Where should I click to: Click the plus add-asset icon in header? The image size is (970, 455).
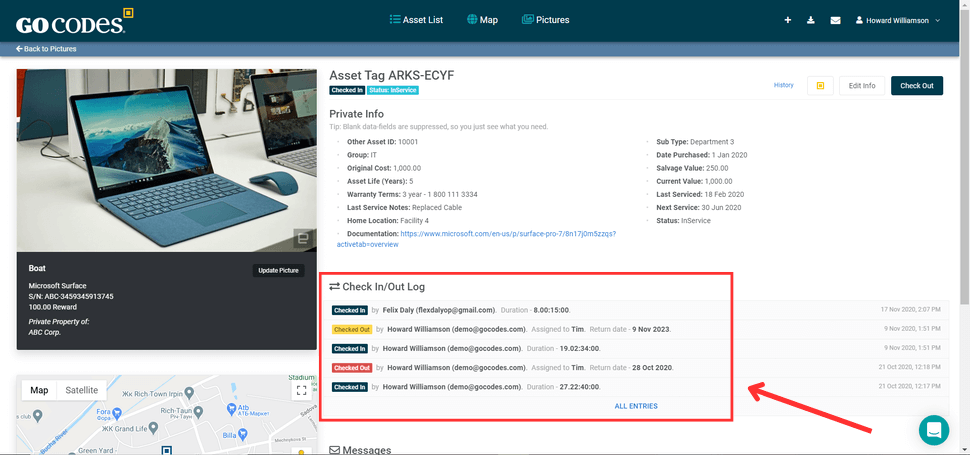tap(788, 20)
